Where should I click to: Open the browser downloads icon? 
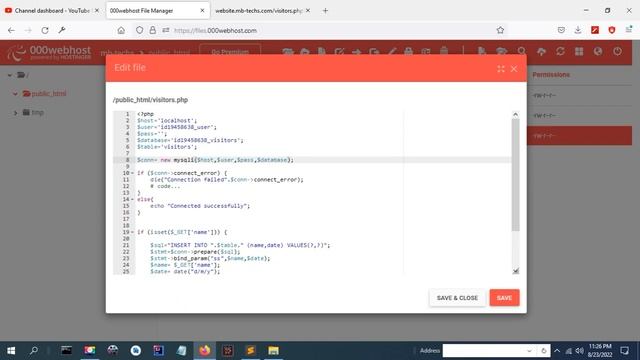(x=578, y=30)
